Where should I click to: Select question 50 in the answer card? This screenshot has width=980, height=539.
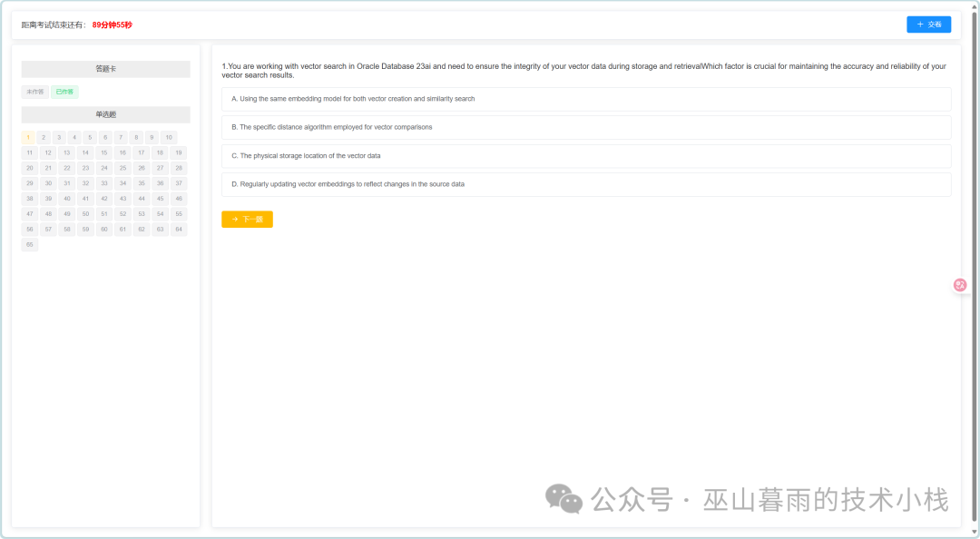coord(85,214)
